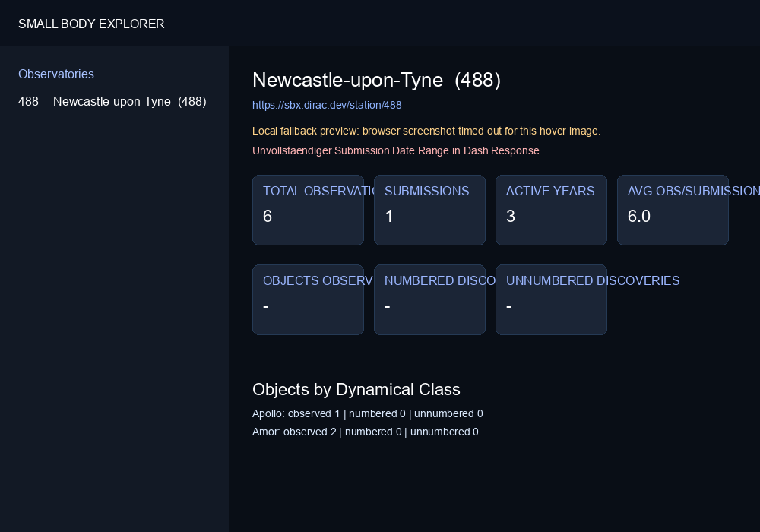Click the Active Years stat card
This screenshot has width=760, height=532.
(x=551, y=211)
